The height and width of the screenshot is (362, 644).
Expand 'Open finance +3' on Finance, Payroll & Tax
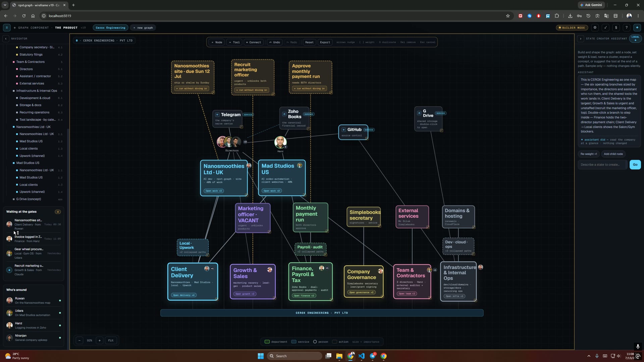point(304,296)
